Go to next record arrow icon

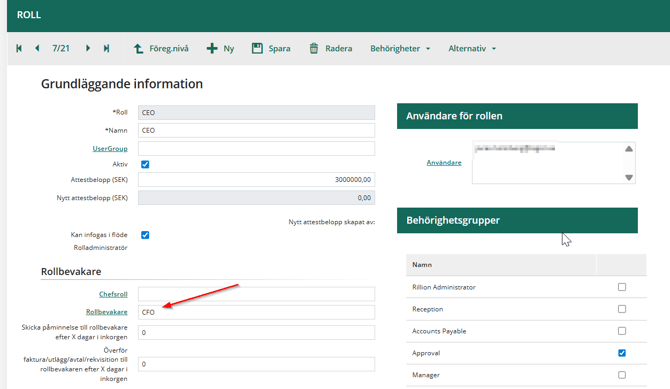click(88, 48)
